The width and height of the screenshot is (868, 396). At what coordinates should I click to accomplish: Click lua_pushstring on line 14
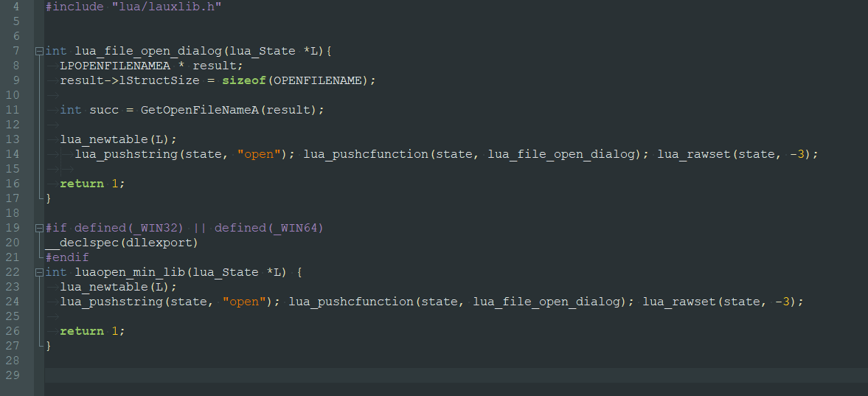(x=126, y=154)
